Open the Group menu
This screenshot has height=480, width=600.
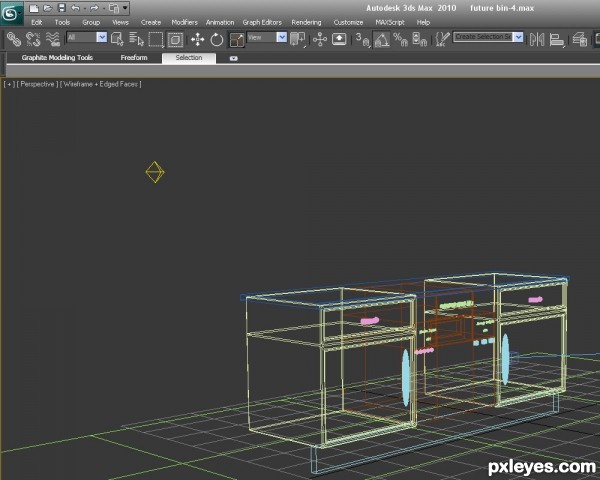91,23
